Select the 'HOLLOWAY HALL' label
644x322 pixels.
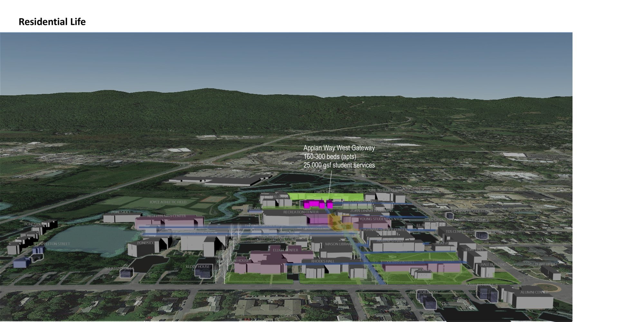362,201
